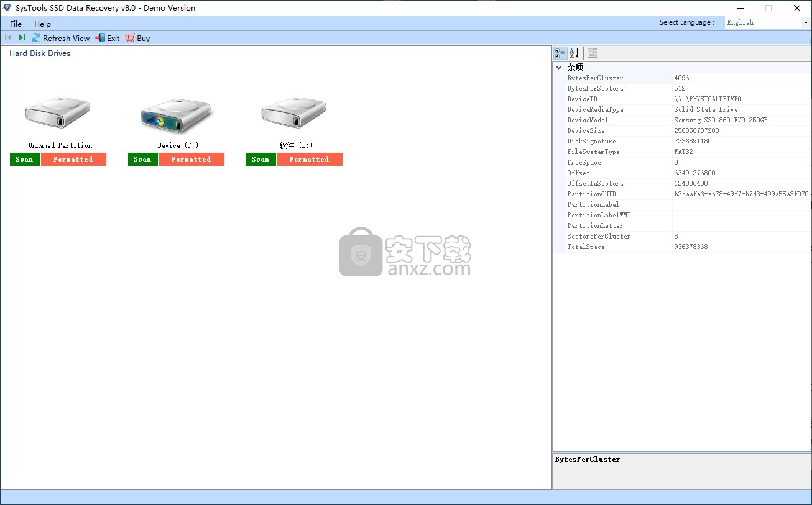Click the first-step navigation arrow icon

(8, 38)
